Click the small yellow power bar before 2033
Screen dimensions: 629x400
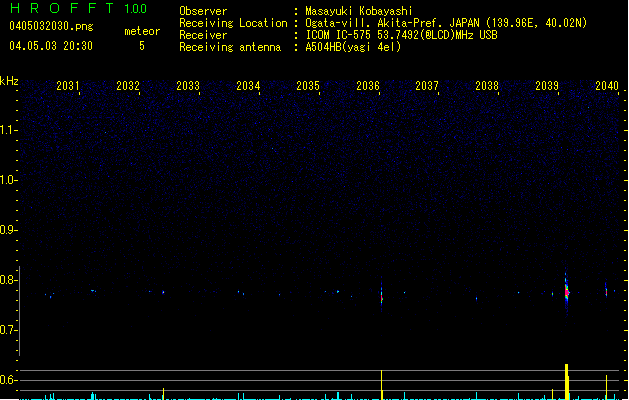163,394
